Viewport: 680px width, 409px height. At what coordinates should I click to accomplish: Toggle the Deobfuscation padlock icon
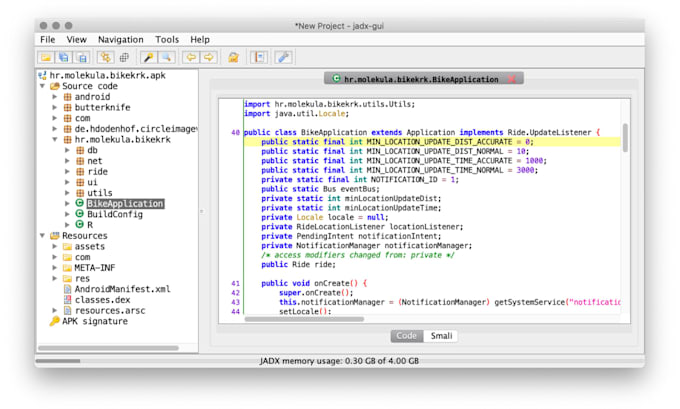click(233, 57)
